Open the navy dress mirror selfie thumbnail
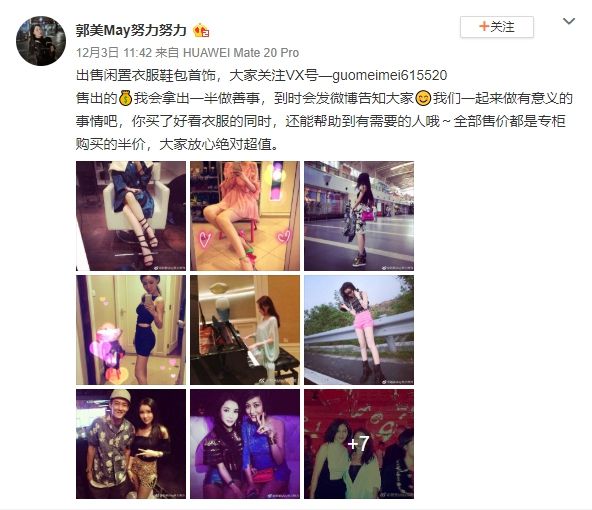Image resolution: width=592 pixels, height=510 pixels. pyautogui.click(x=131, y=330)
